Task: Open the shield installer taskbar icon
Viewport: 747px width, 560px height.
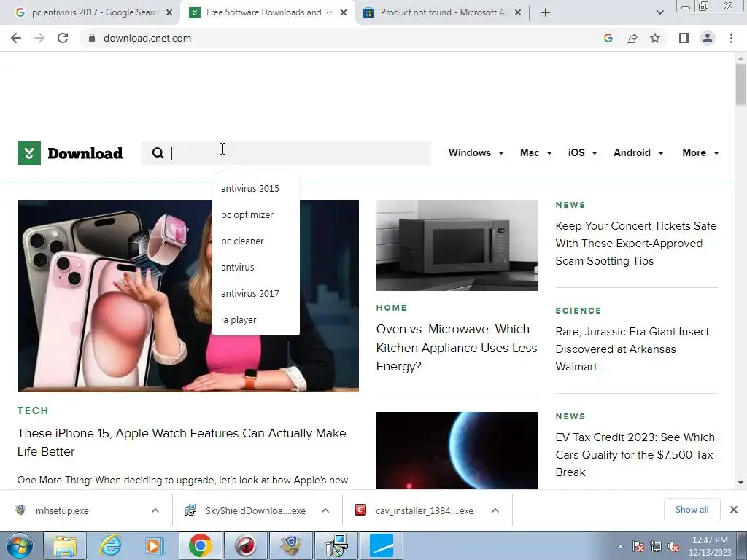Action: click(290, 545)
